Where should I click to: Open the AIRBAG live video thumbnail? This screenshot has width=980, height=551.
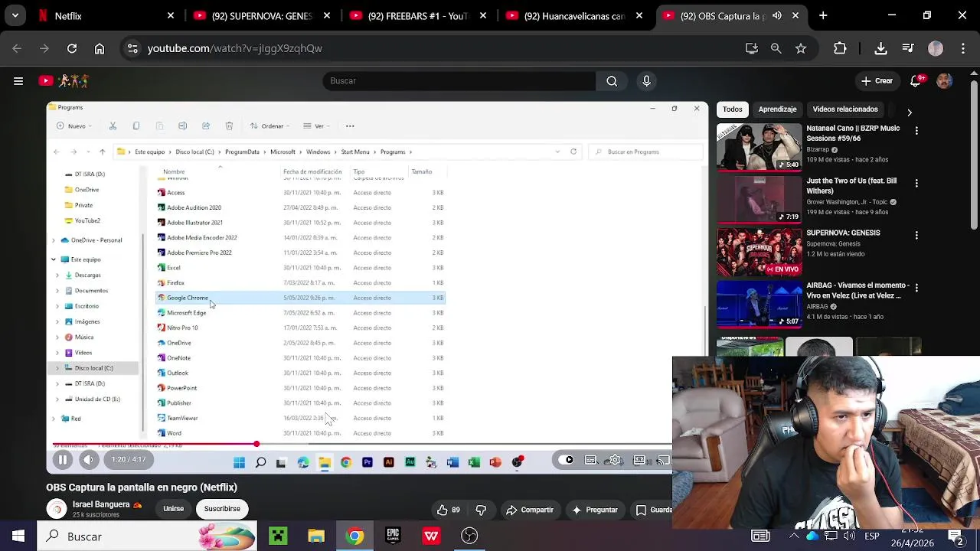point(759,304)
